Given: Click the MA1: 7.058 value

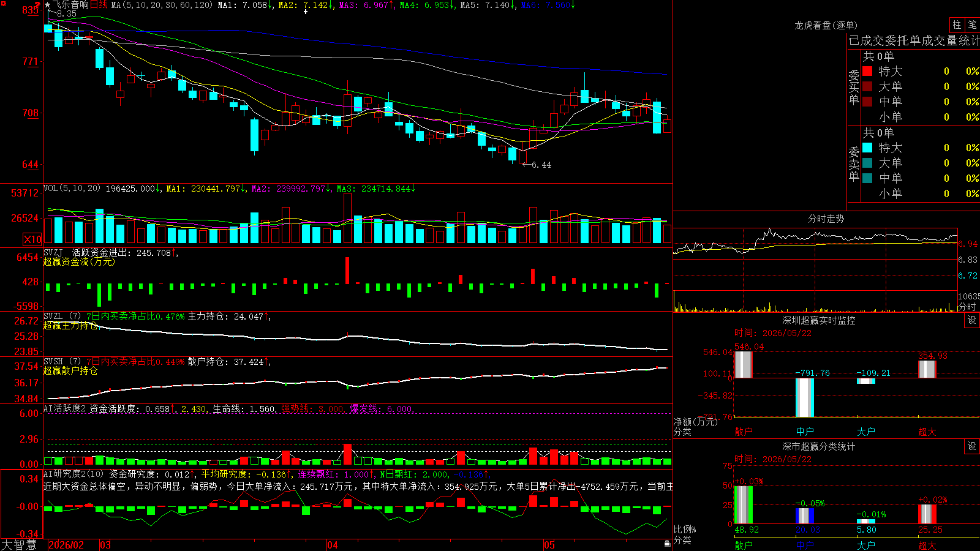Looking at the screenshot, I should [246, 5].
